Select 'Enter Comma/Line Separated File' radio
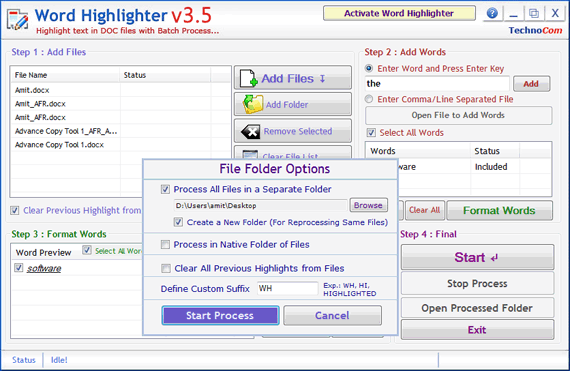The image size is (570, 371). (369, 99)
